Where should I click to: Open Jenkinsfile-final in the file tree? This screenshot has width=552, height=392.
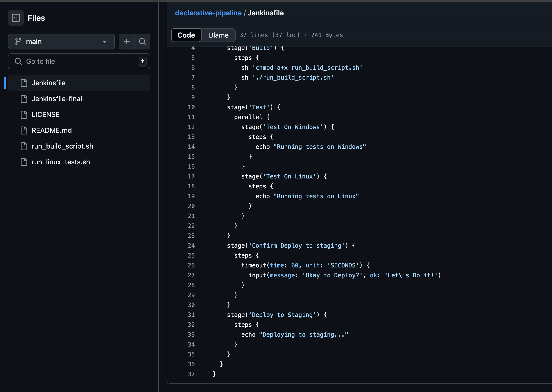pyautogui.click(x=79, y=99)
